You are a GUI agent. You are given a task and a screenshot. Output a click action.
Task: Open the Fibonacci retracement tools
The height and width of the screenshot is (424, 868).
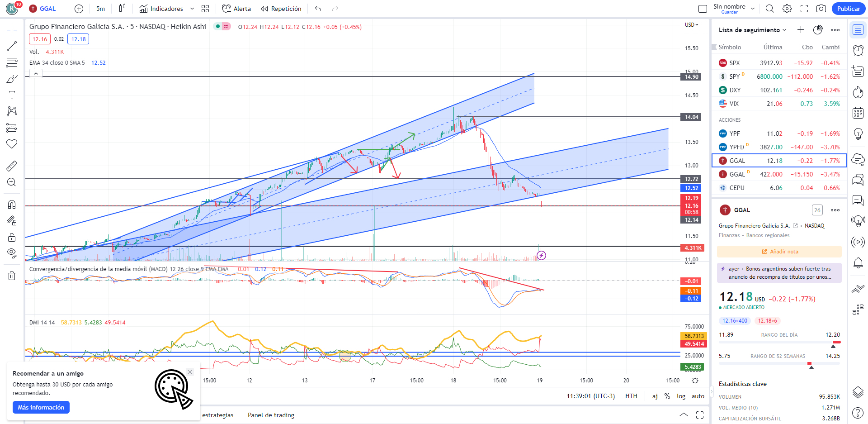click(x=12, y=62)
